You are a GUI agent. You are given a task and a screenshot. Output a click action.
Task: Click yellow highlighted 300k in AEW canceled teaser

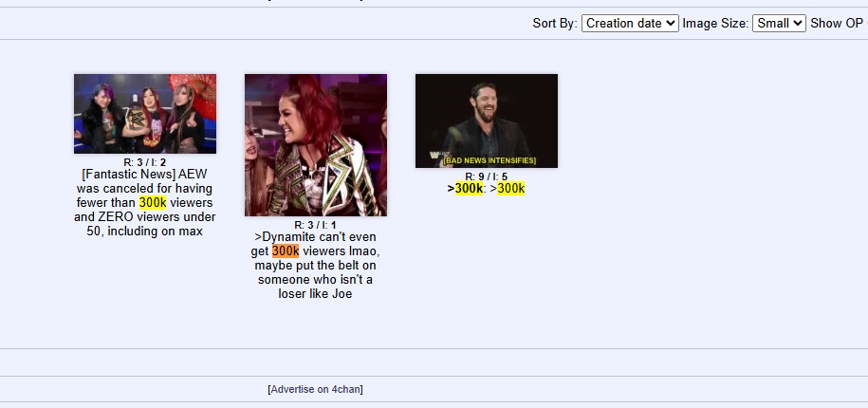pyautogui.click(x=153, y=203)
